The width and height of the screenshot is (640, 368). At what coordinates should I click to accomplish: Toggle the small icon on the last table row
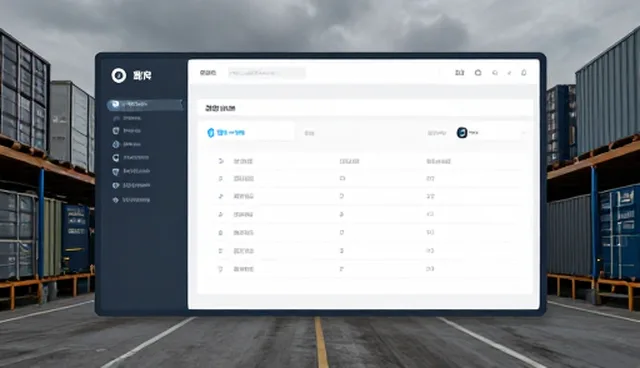[220, 269]
